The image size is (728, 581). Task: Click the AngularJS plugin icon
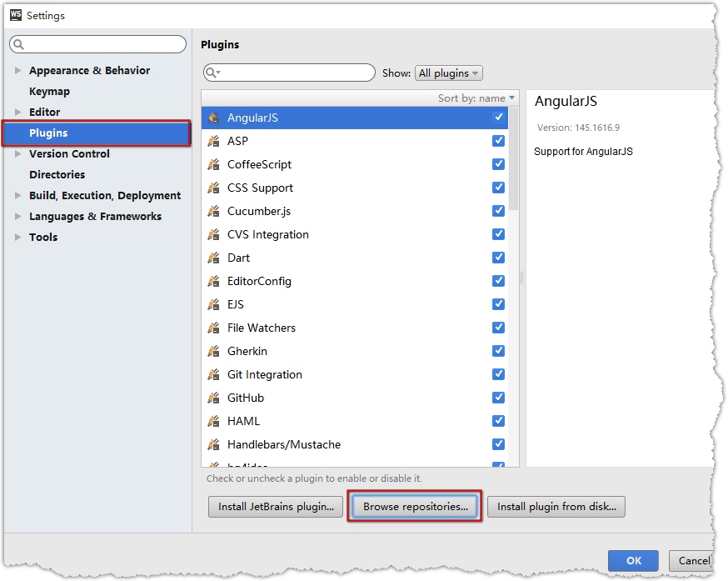click(213, 118)
